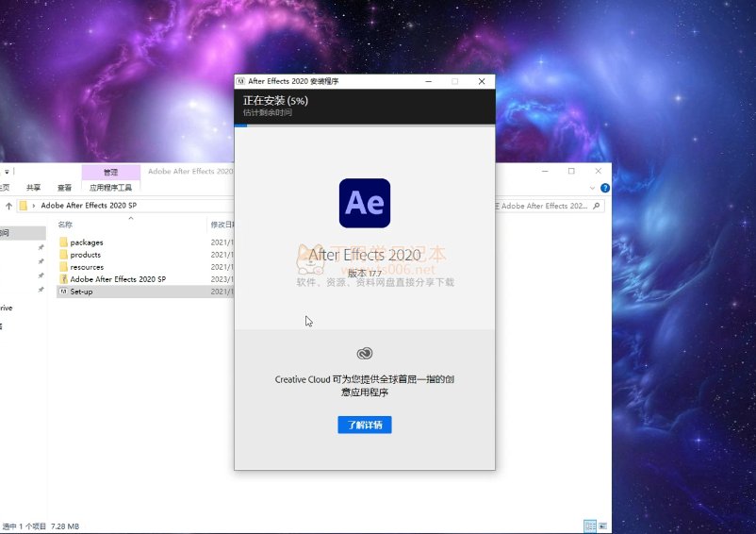Open the 应用程序工具 ribbon tab

[110, 188]
